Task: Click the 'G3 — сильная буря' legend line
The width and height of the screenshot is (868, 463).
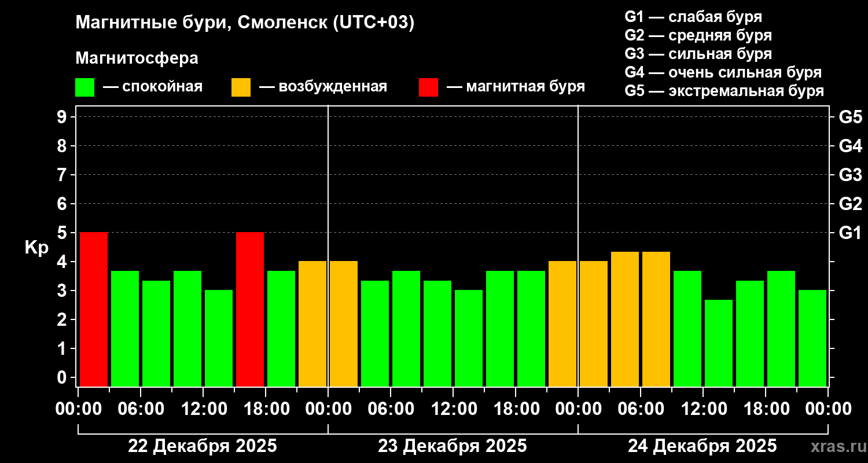Action: pos(698,54)
